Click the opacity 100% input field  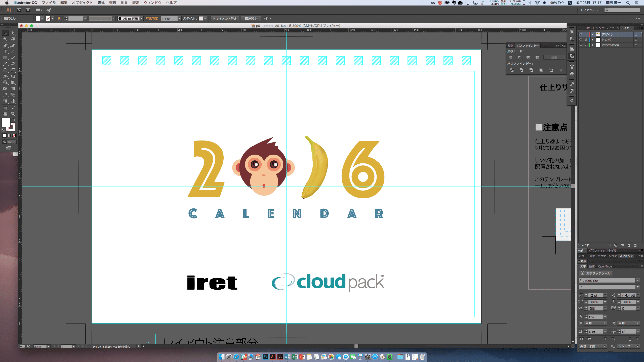(x=169, y=19)
